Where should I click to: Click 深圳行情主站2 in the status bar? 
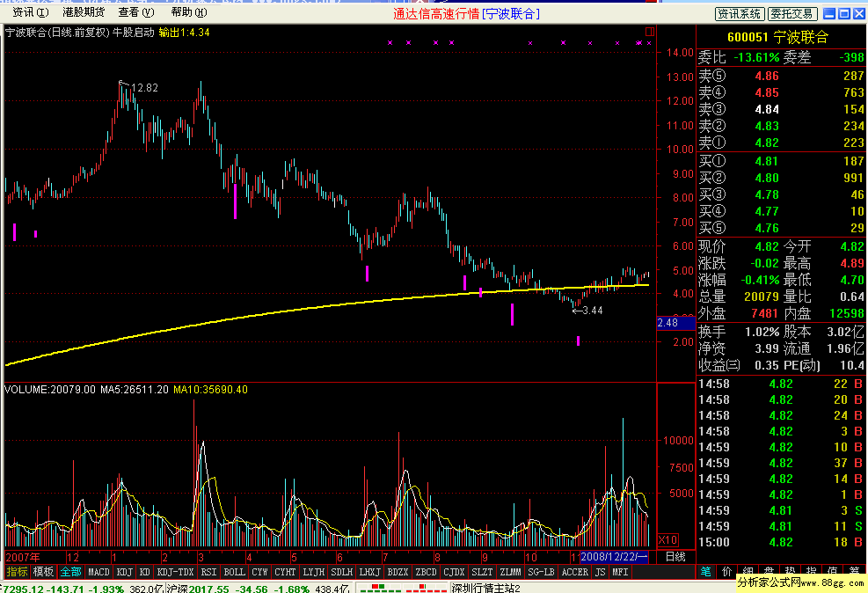point(486,589)
